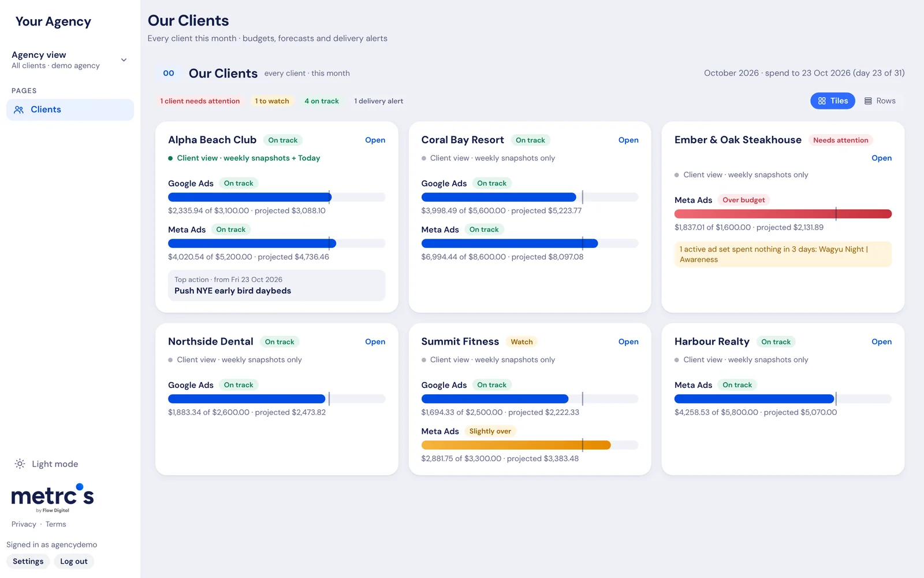924x578 pixels.
Task: Click '$1,883.34 of $2,600.00' Northside spend text
Action: point(208,412)
